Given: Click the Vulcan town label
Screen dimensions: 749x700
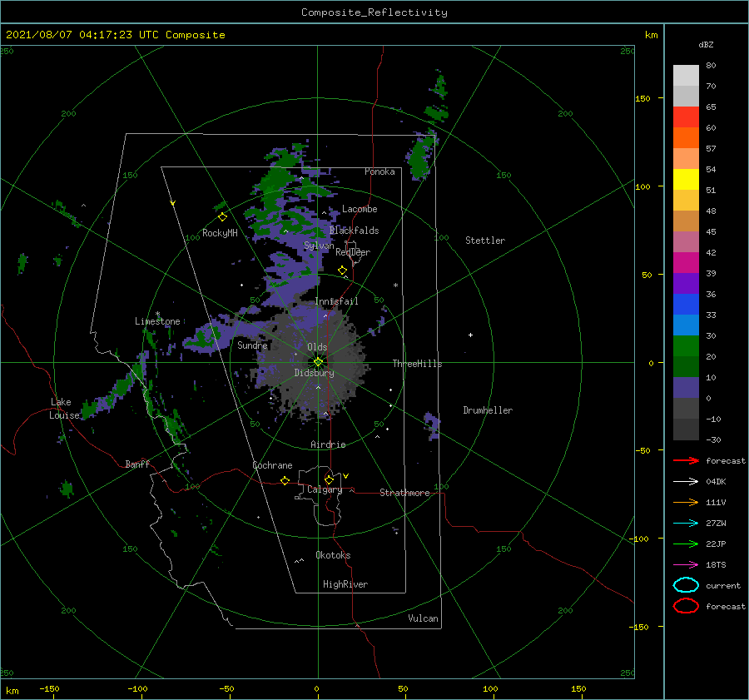Looking at the screenshot, I should point(423,618).
